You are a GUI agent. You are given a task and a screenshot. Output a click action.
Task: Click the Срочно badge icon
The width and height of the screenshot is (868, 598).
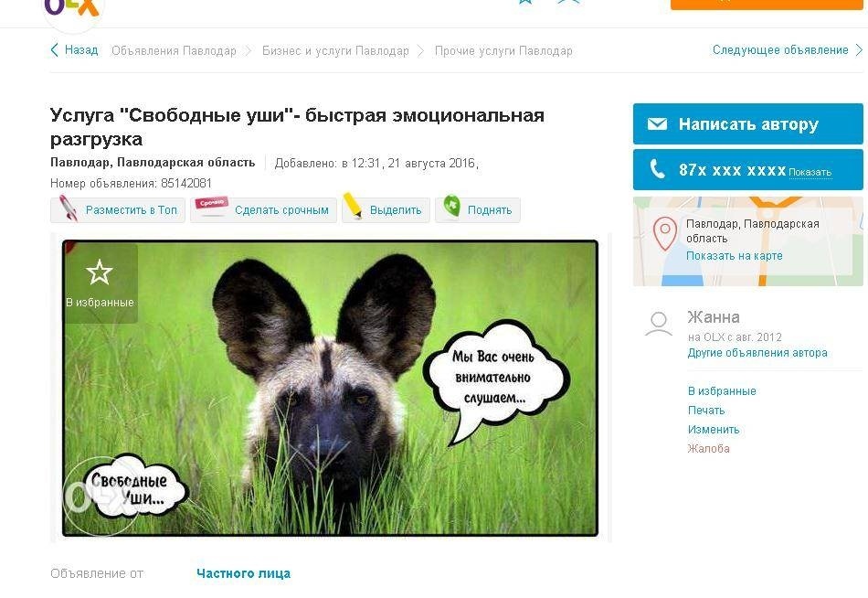(x=211, y=203)
